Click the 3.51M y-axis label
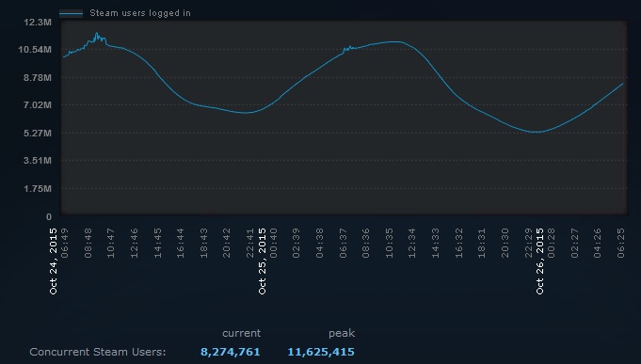Screen dimensions: 641x364 coord(38,161)
